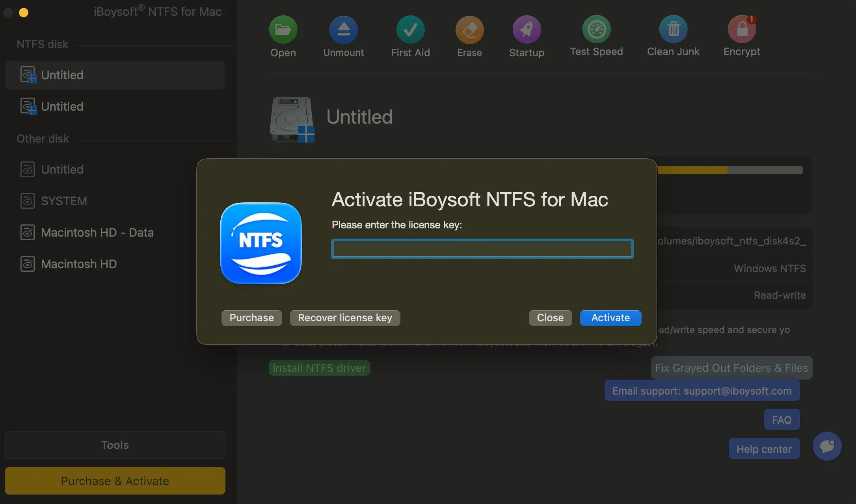Click the Encrypt lock icon
Viewport: 856px width, 504px height.
[x=742, y=29]
